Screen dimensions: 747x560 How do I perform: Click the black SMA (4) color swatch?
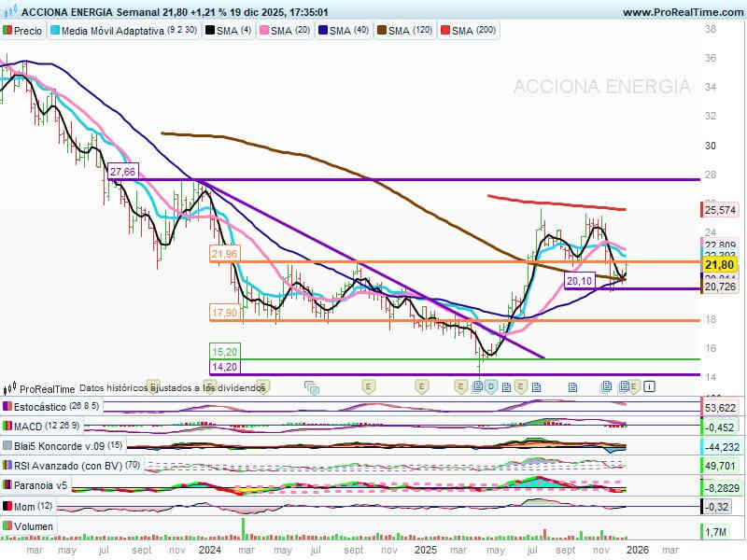pyautogui.click(x=210, y=31)
